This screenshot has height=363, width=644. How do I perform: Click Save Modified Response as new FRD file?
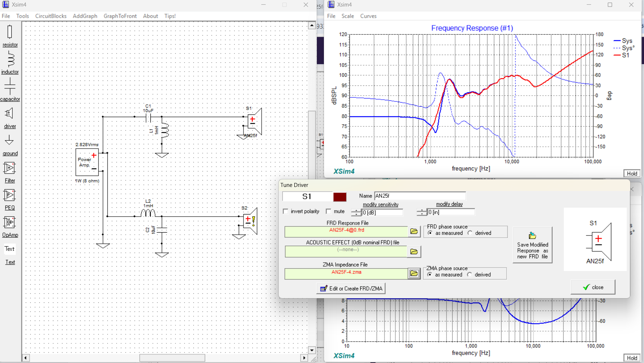pyautogui.click(x=532, y=245)
